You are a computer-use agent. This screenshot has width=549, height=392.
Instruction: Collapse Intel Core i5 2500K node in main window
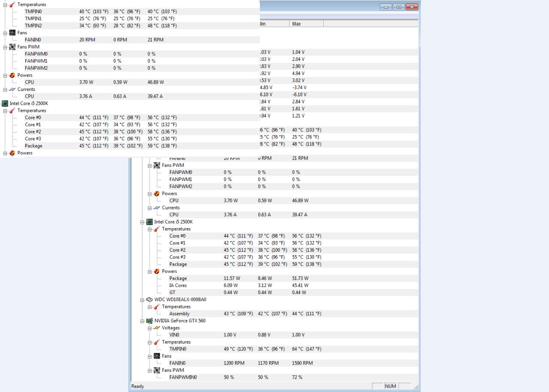[x=143, y=222]
